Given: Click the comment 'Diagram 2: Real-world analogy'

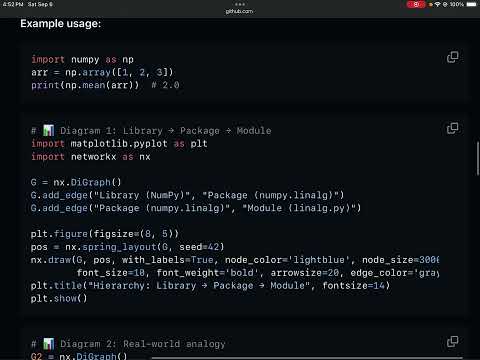Looking at the screenshot, I should [128, 344].
